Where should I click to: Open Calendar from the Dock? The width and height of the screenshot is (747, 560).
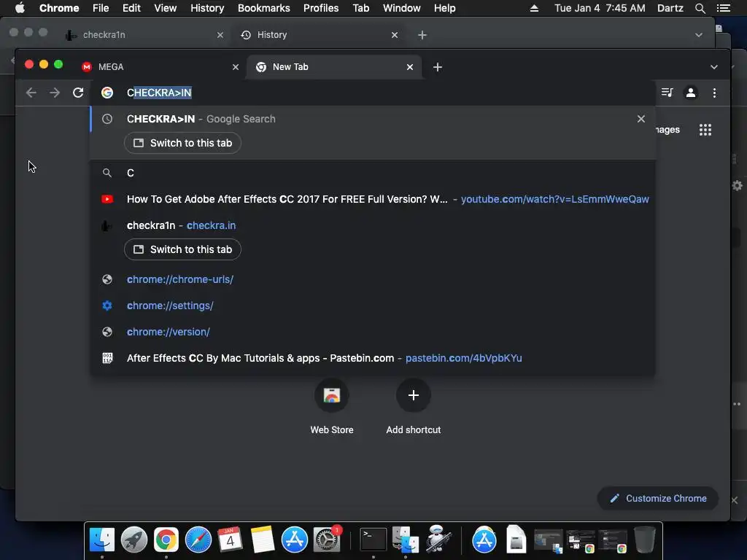click(230, 540)
